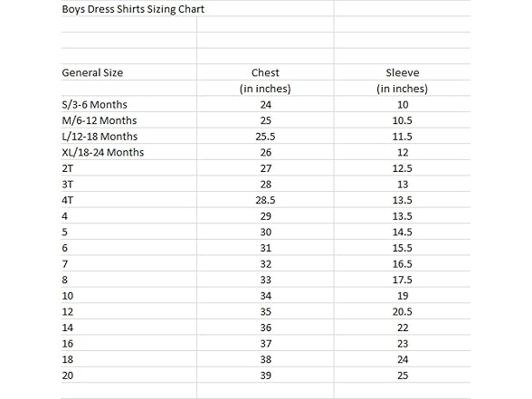Click the chest value 34 for size 10
Viewport: 532px width, 399px height.
click(x=266, y=296)
